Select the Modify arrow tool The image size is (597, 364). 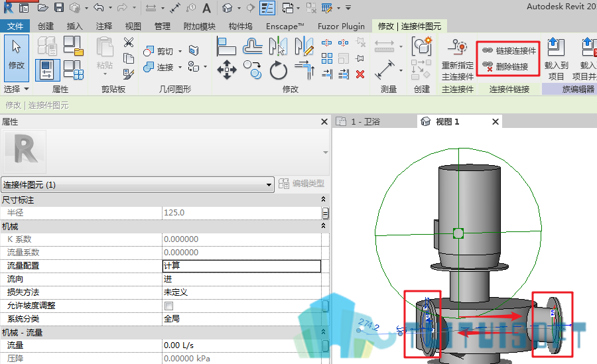click(x=17, y=58)
